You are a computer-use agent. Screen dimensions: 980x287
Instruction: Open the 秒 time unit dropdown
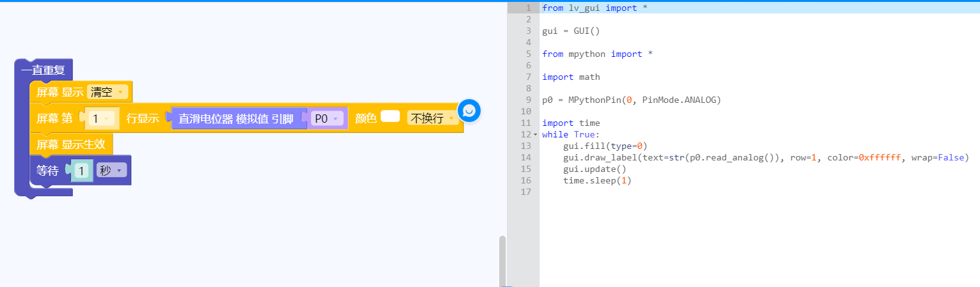click(x=111, y=171)
